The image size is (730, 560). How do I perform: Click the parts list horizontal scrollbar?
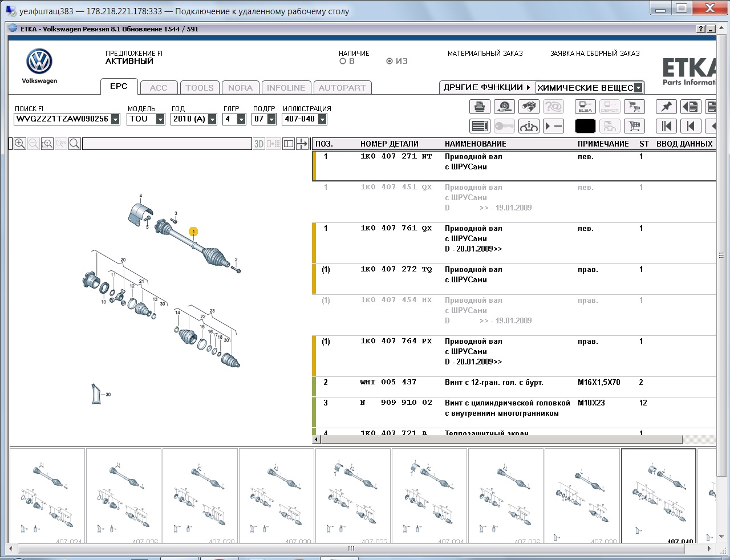(x=501, y=440)
